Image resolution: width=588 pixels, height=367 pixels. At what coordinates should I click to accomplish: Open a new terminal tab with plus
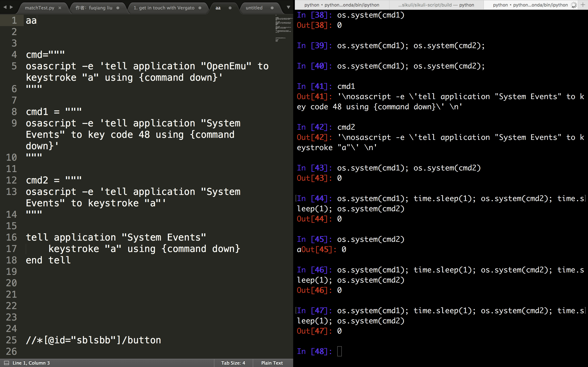tap(583, 5)
